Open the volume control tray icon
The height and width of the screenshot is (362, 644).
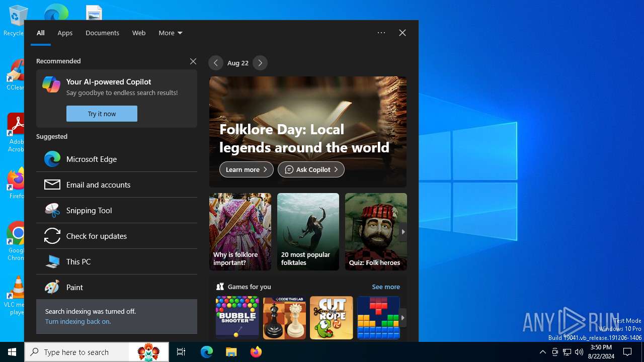[579, 352]
